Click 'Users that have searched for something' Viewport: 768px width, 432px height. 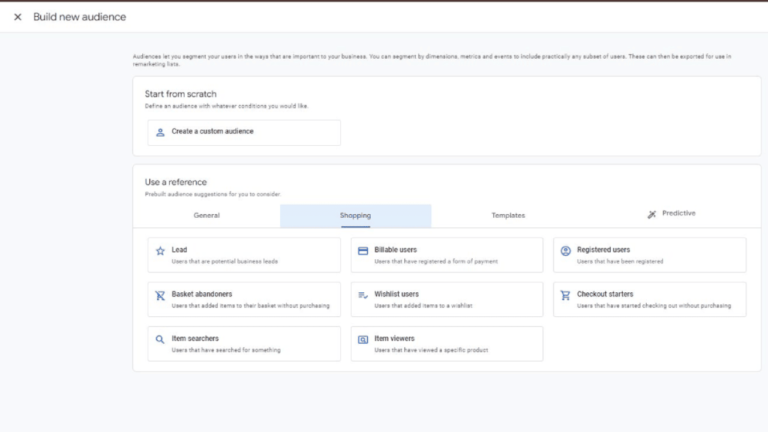click(226, 350)
